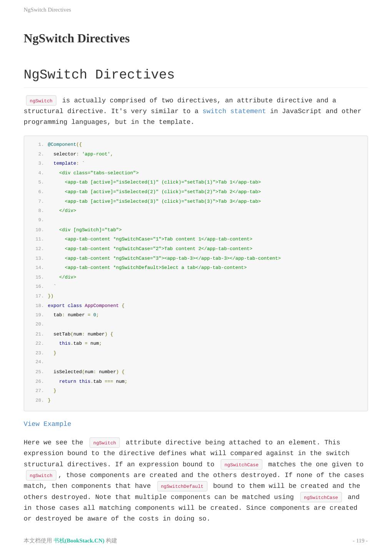Click the setTab(num: number) method line
The width and height of the screenshot is (392, 554).
(x=83, y=334)
